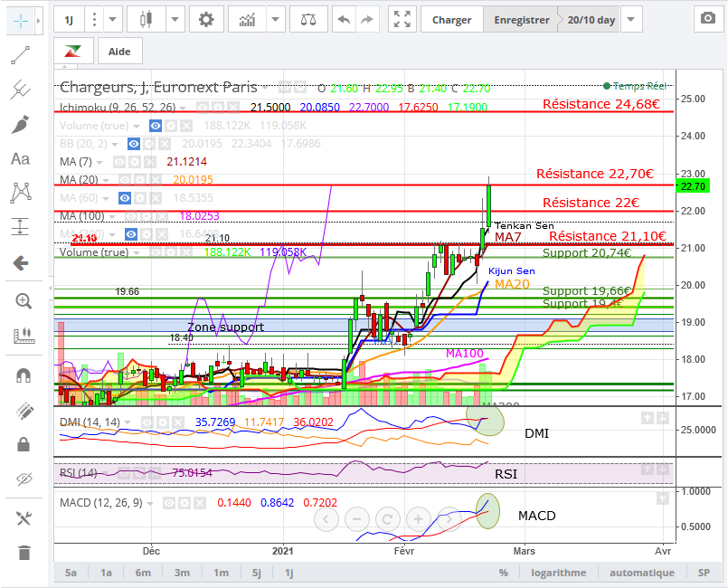Select the pitchfork drawing tool
This screenshot has width=728, height=588.
pyautogui.click(x=21, y=90)
